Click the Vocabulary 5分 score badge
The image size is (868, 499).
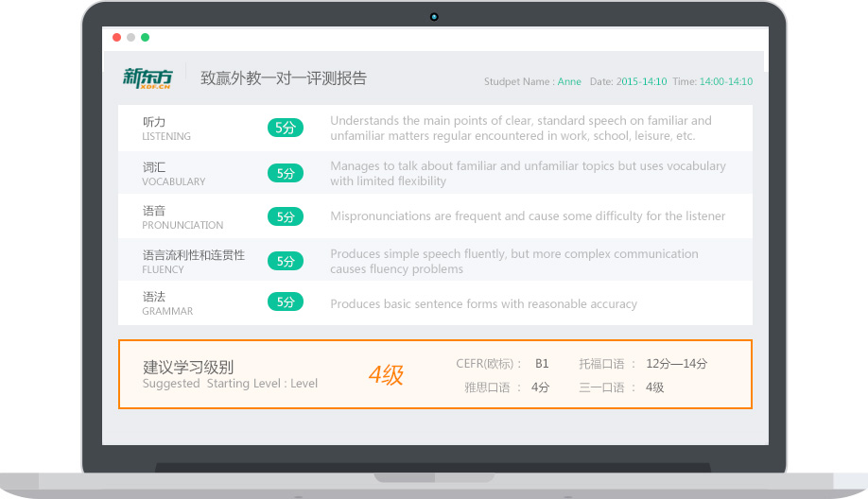pos(286,173)
